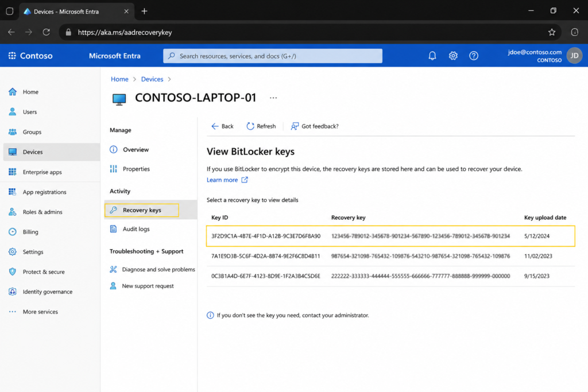Reload the page with browser refresh
Viewport: 588px width, 392px height.
click(x=46, y=32)
